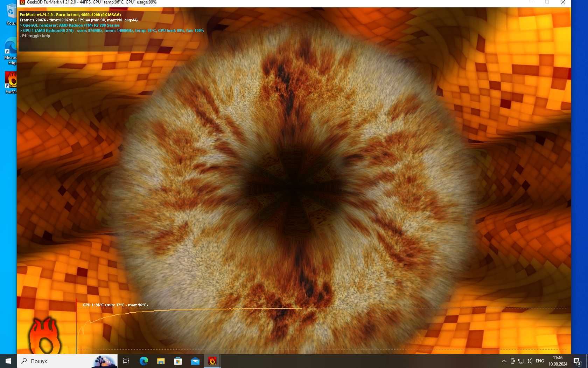Image resolution: width=588 pixels, height=368 pixels.
Task: Open the FurMark shortcut on the desktop
Action: tap(10, 82)
